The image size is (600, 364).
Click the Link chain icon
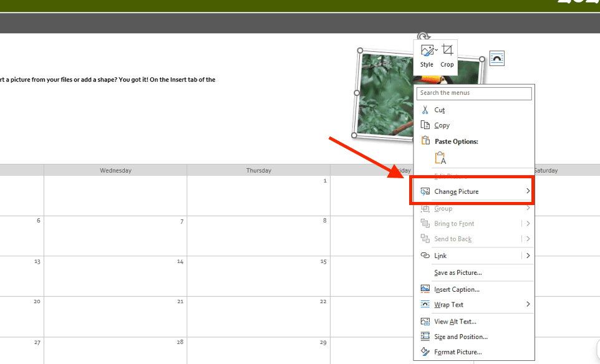(x=425, y=256)
